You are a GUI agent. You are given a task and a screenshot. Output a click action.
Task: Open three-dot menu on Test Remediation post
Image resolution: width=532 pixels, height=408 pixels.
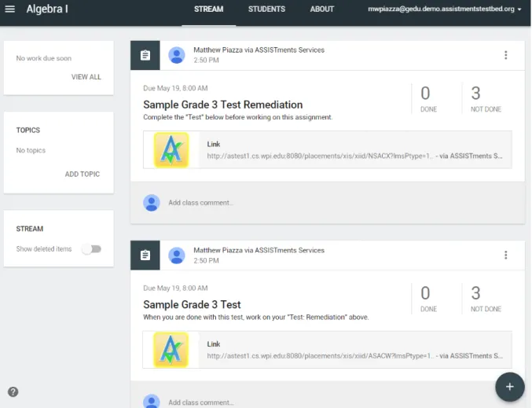click(505, 55)
